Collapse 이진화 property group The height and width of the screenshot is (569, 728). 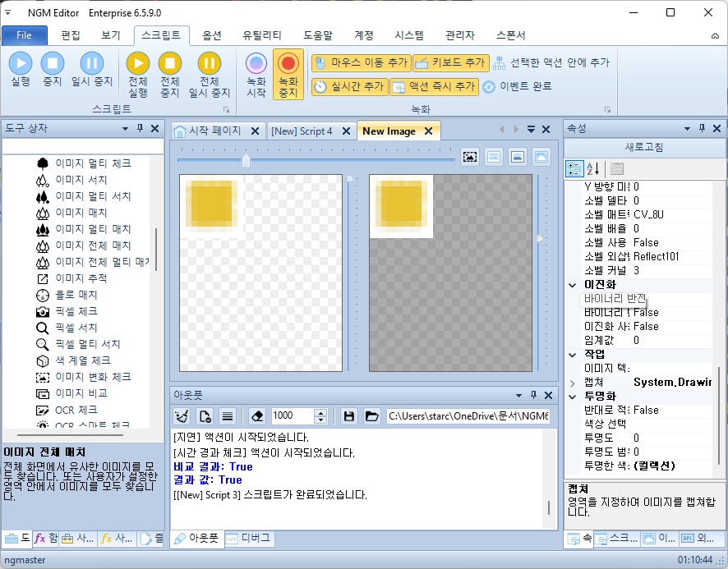tap(573, 285)
